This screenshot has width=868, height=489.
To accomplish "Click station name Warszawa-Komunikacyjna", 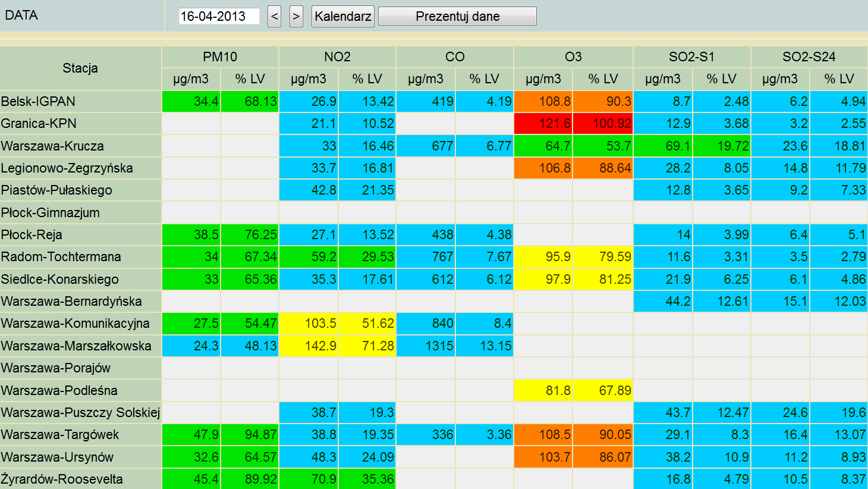I will pyautogui.click(x=75, y=323).
